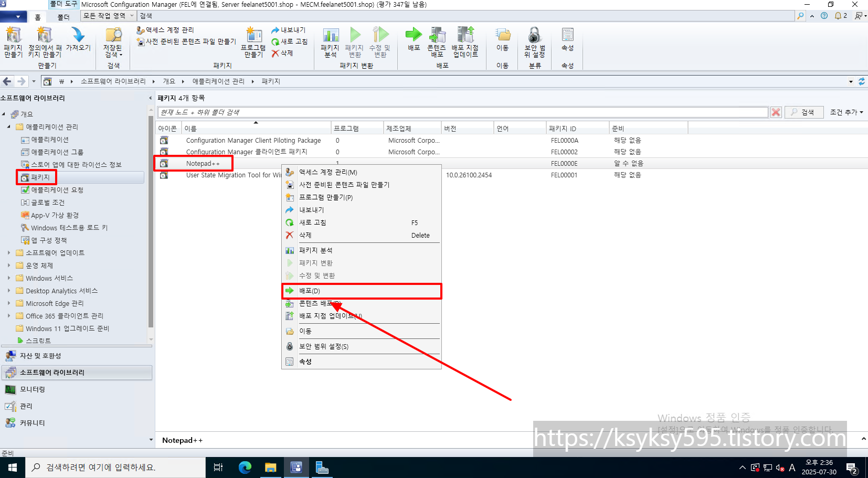
Task: Click 정의에서 패키지 만들기 ribbon icon
Action: click(45, 42)
